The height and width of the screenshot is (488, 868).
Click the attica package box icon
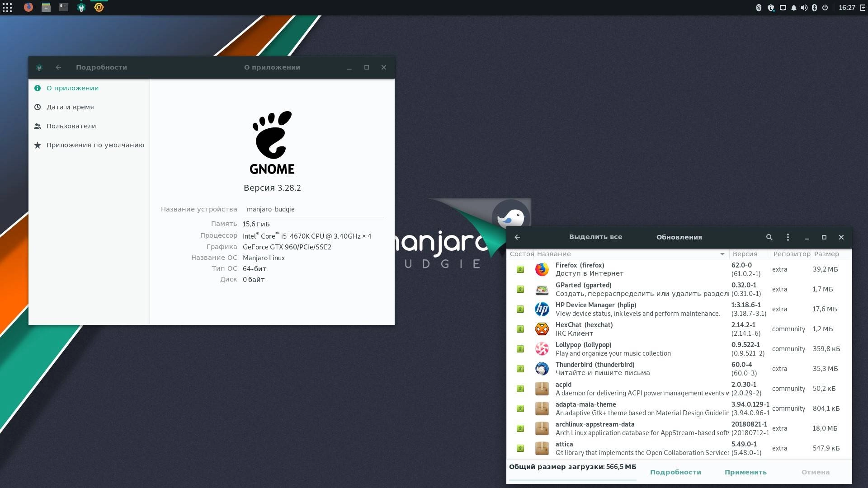[x=542, y=448]
